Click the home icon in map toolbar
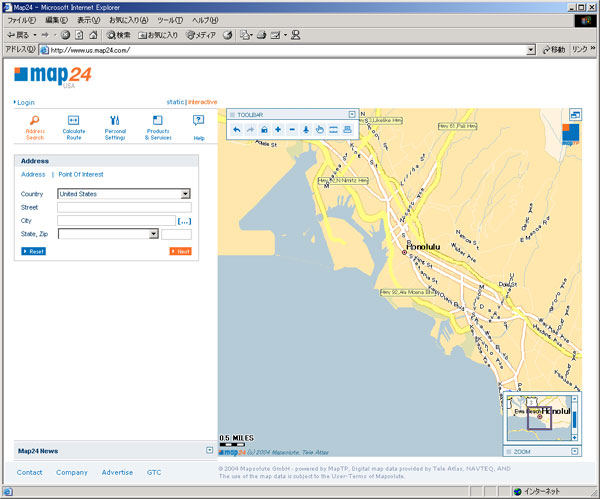 [264, 130]
